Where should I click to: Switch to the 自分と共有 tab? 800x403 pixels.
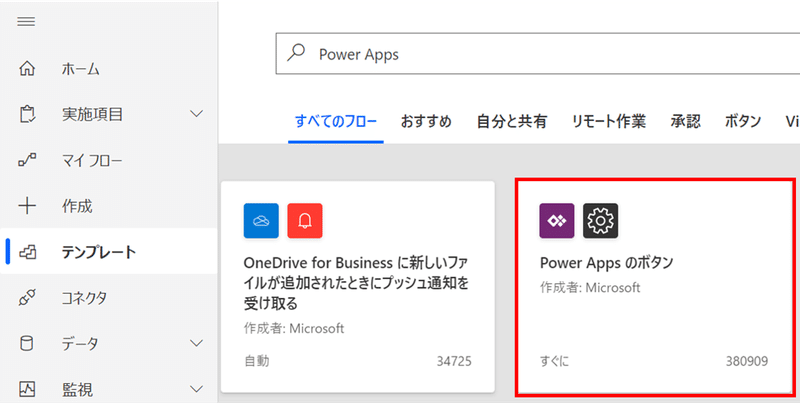(x=512, y=121)
